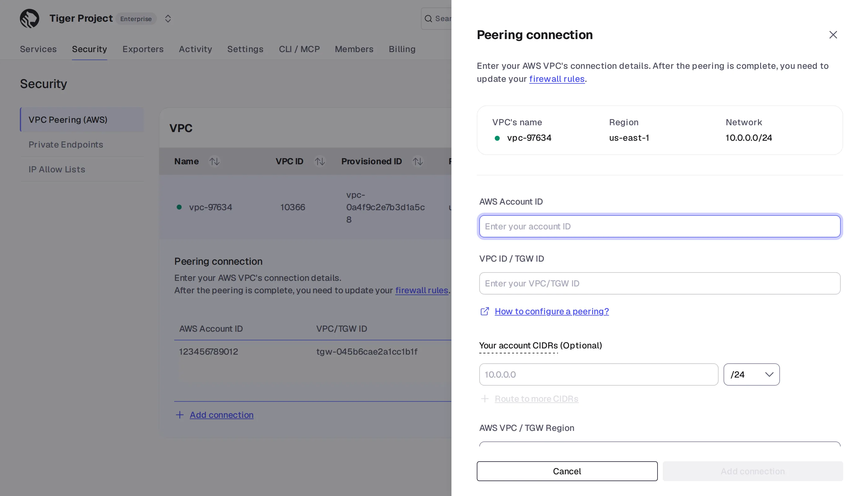Open the Exporters tab
The image size is (868, 496).
(143, 49)
